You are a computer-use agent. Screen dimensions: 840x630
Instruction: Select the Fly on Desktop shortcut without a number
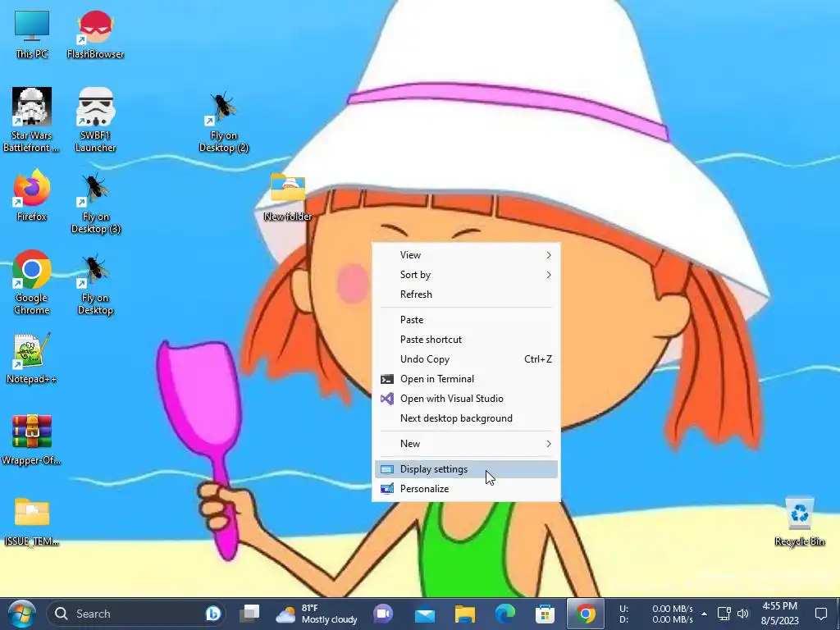(95, 285)
